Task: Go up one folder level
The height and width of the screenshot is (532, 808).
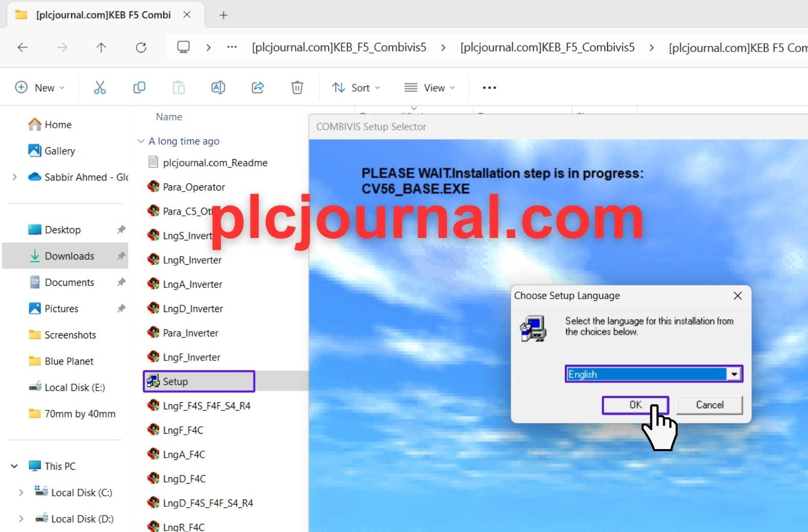Action: 101,47
